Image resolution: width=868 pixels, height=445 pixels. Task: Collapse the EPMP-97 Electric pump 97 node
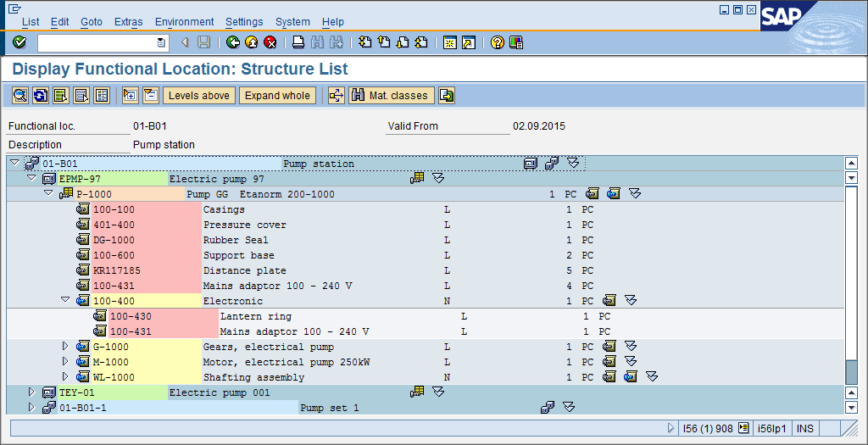(x=31, y=178)
